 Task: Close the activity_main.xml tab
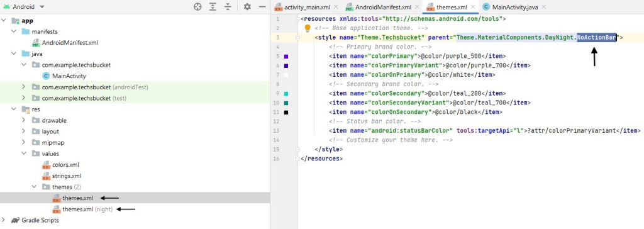pos(336,7)
